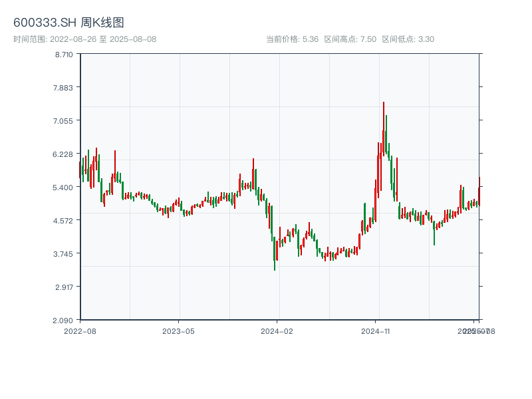Click the 2022-08 x-axis date label
Viewport: 532px width, 399px height.
[x=80, y=331]
